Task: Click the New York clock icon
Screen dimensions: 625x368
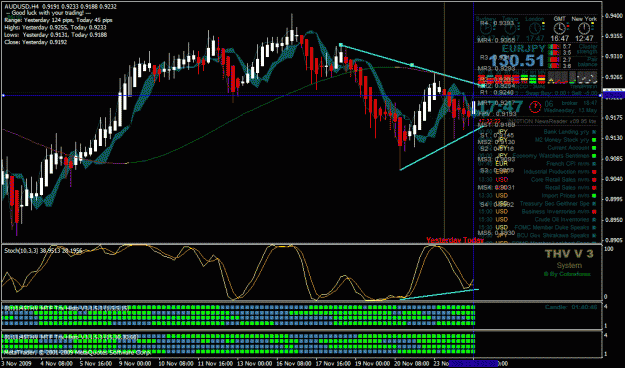Action: pos(584,28)
